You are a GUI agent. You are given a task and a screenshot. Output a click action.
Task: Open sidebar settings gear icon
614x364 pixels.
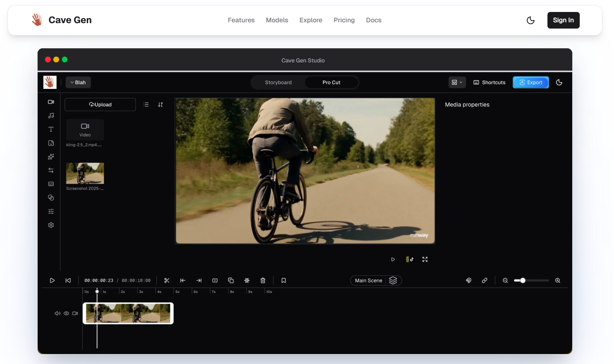click(x=51, y=225)
